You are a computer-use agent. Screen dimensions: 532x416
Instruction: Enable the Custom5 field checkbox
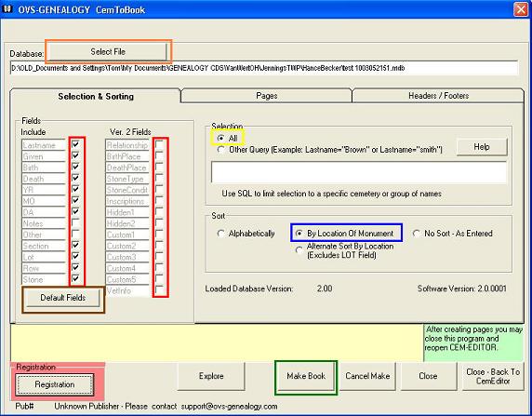pyautogui.click(x=159, y=279)
